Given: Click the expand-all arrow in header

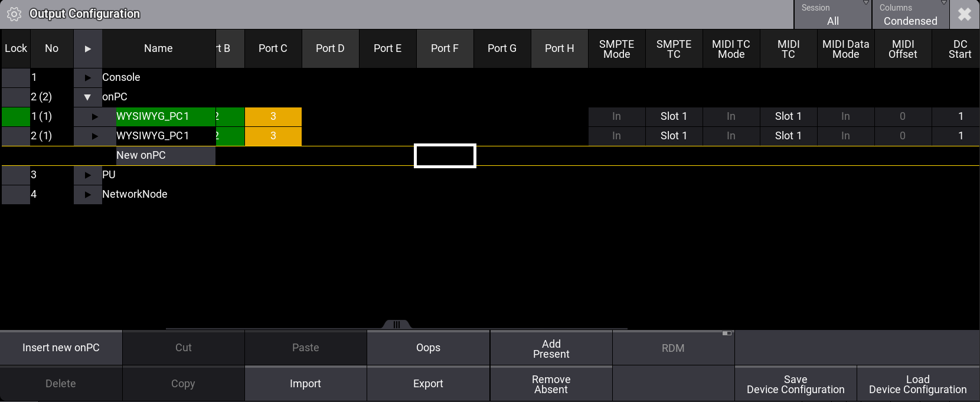Looking at the screenshot, I should (x=88, y=48).
